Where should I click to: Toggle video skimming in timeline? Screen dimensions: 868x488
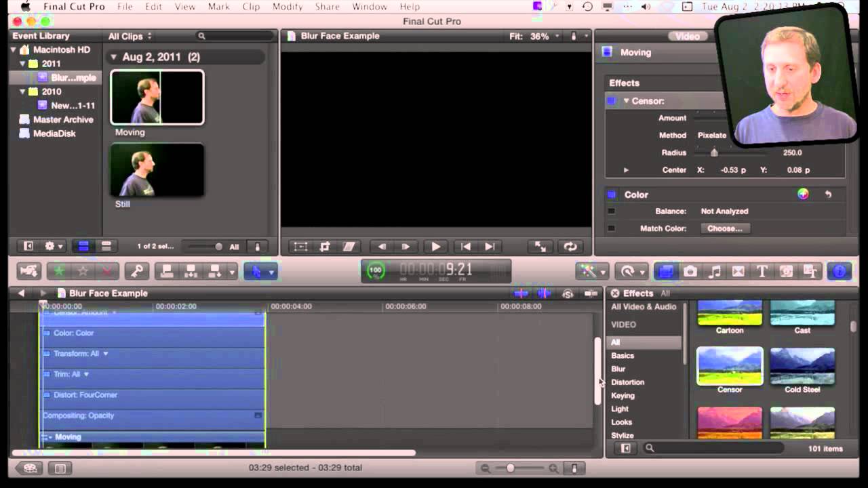pyautogui.click(x=521, y=293)
